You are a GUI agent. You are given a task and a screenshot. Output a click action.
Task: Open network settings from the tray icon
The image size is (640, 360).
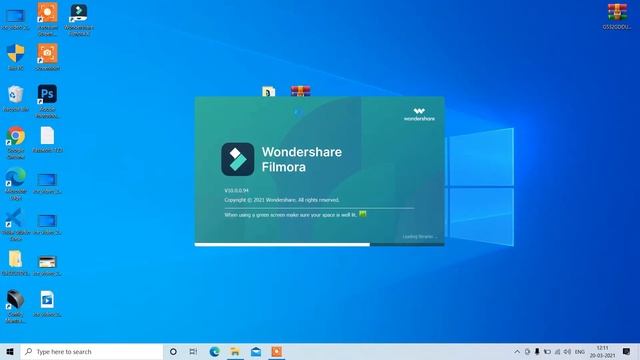click(558, 352)
